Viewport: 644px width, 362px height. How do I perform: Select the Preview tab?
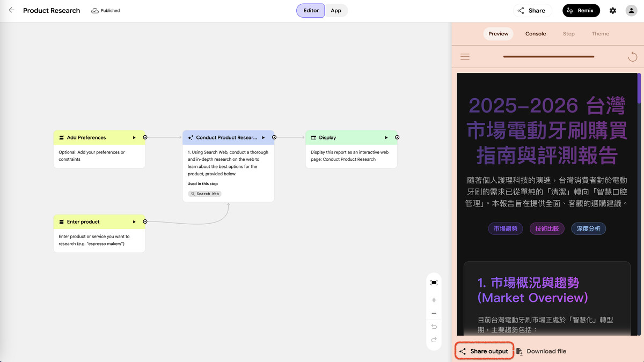point(498,34)
